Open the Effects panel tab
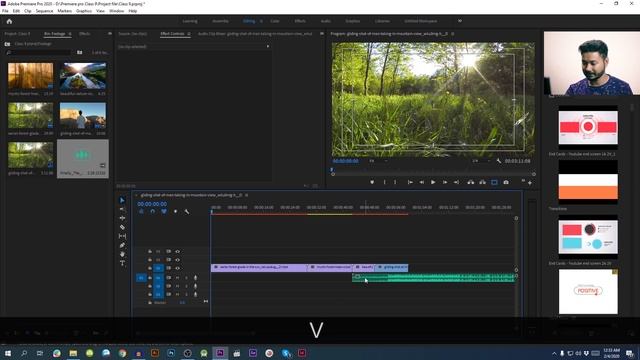The height and width of the screenshot is (360, 640). pyautogui.click(x=84, y=33)
